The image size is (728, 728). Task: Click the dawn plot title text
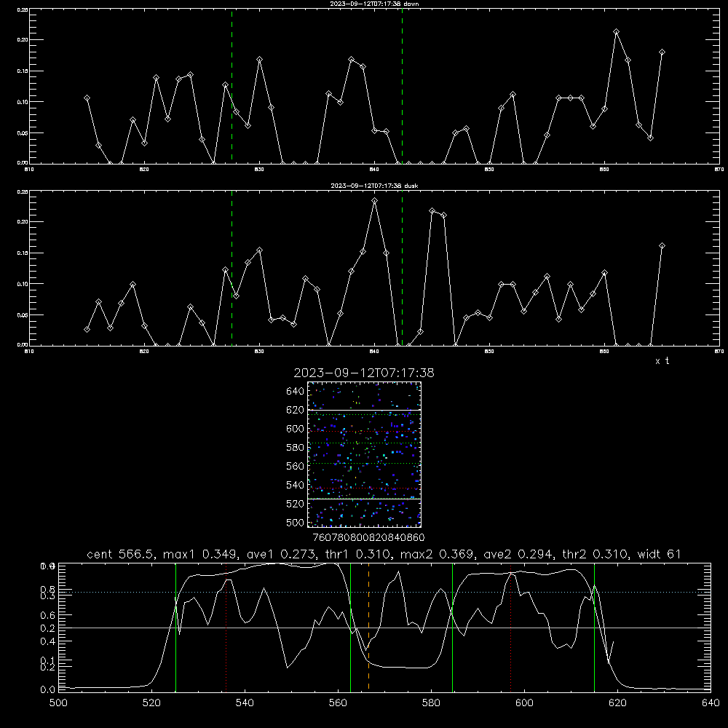pos(374,4)
